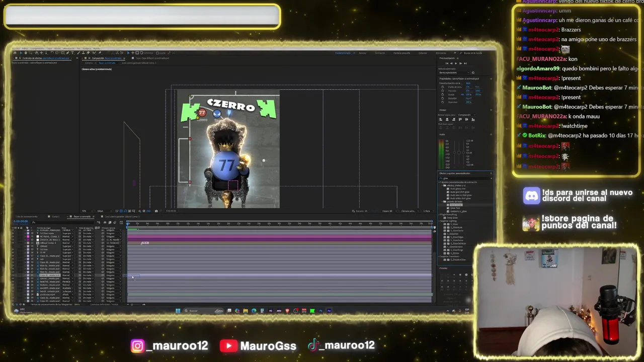Screen dimensions: 644x362
Task: Select the Rectangle shape tool
Action: [63, 53]
